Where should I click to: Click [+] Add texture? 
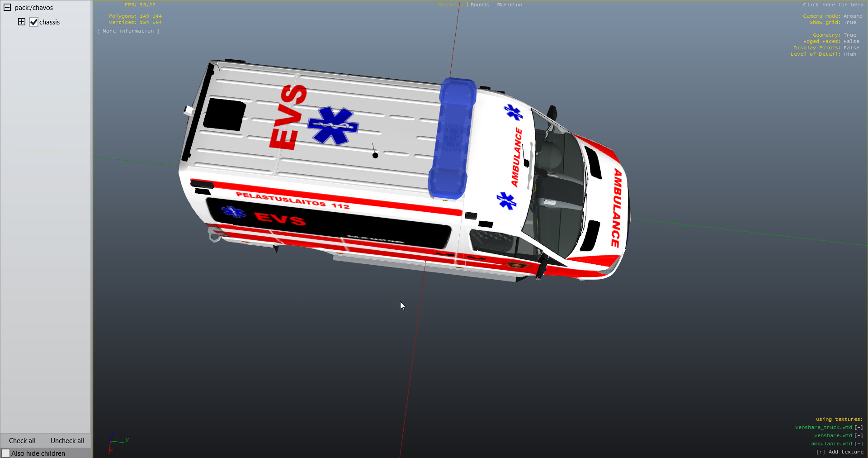[840, 452]
